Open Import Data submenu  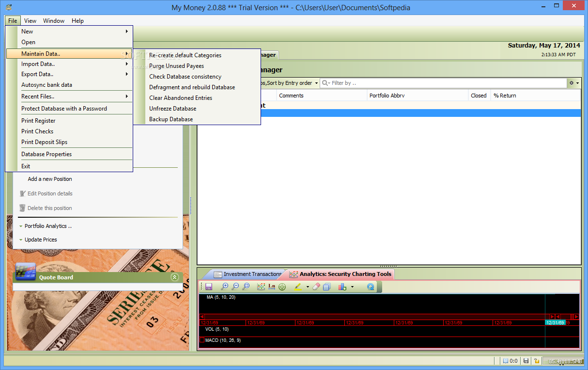click(69, 64)
